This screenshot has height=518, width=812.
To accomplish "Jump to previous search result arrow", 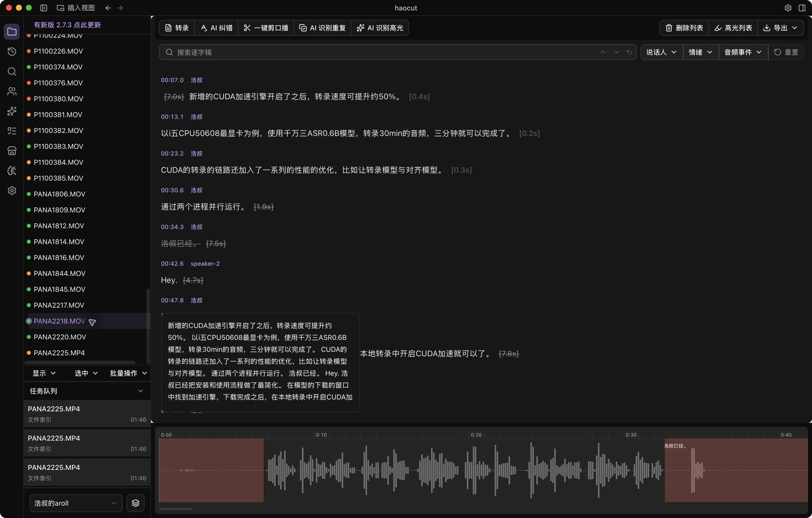I will tap(603, 52).
